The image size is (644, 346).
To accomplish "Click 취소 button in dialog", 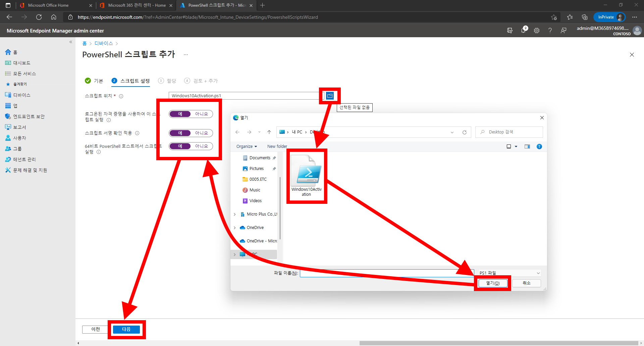I will pos(527,283).
